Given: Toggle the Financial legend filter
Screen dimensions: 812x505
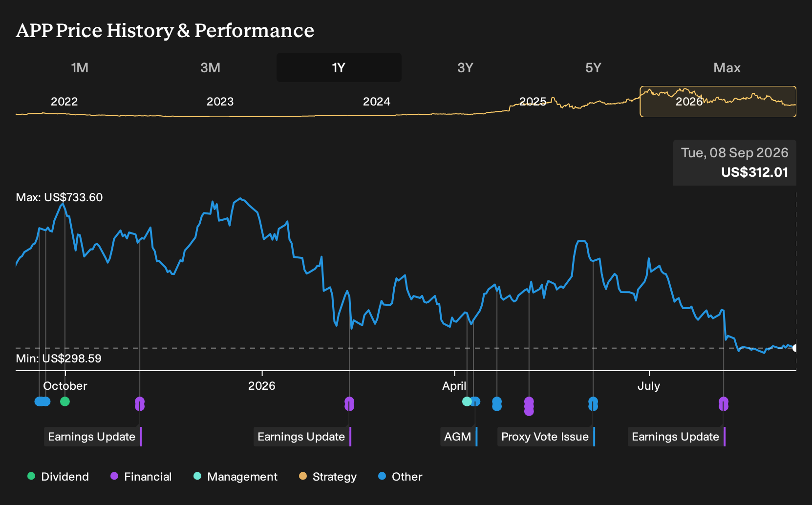Looking at the screenshot, I should (141, 477).
